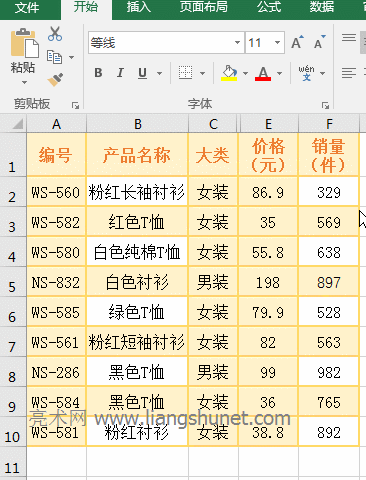Apply red font color

(263, 73)
